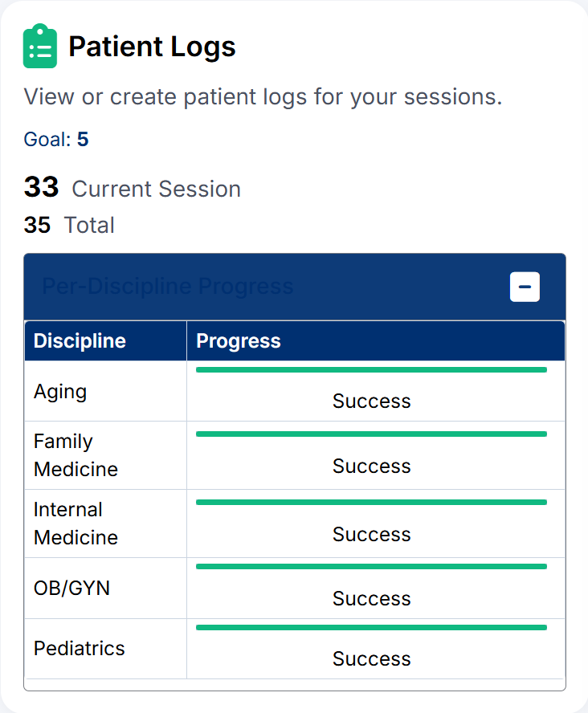
Task: Click the Current Session count 33
Action: tap(40, 187)
